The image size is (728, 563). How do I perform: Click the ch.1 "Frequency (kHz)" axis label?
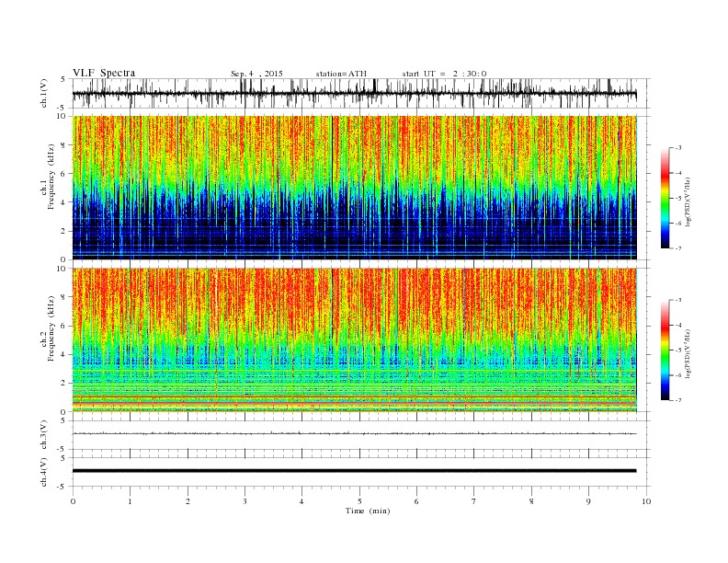pyautogui.click(x=51, y=177)
